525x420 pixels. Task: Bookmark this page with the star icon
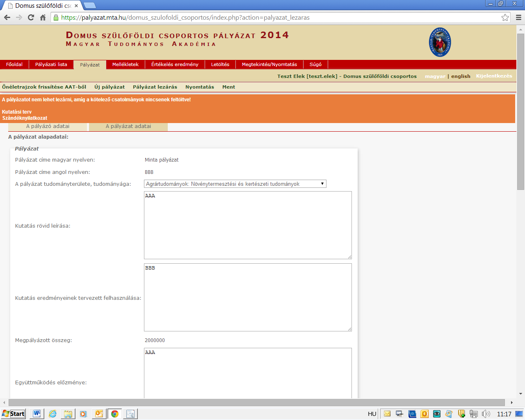click(505, 17)
